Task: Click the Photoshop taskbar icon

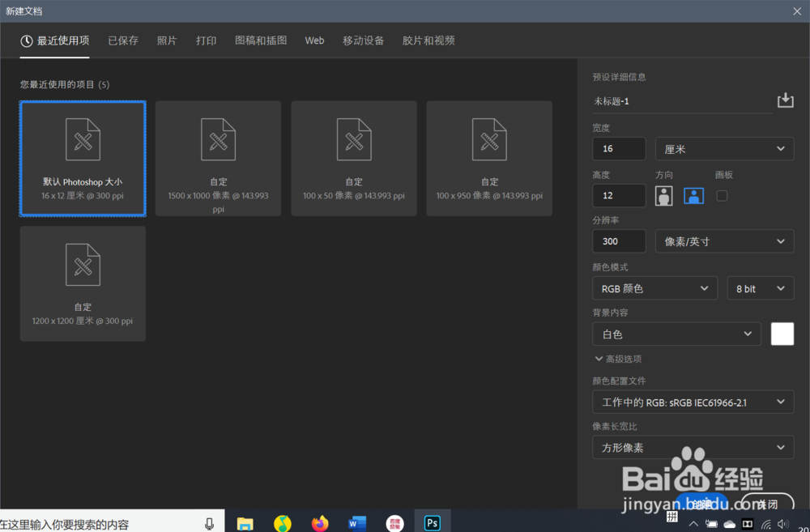Action: [x=433, y=523]
